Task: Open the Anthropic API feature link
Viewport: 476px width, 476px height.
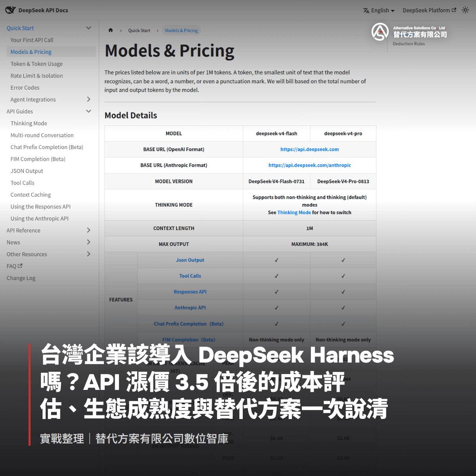Action: pyautogui.click(x=190, y=308)
